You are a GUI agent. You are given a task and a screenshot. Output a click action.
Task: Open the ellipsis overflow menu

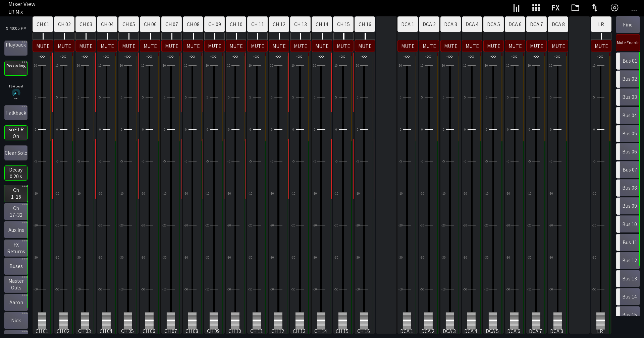click(x=634, y=9)
